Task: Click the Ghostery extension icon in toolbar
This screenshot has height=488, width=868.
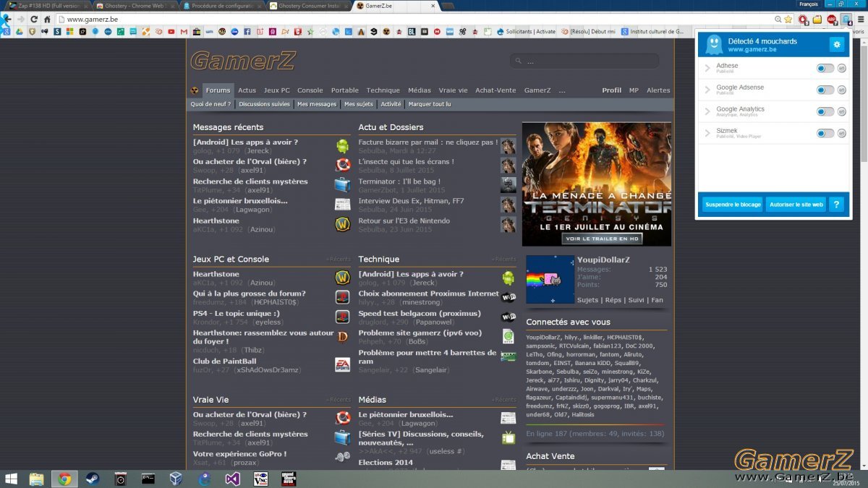Action: coord(846,20)
